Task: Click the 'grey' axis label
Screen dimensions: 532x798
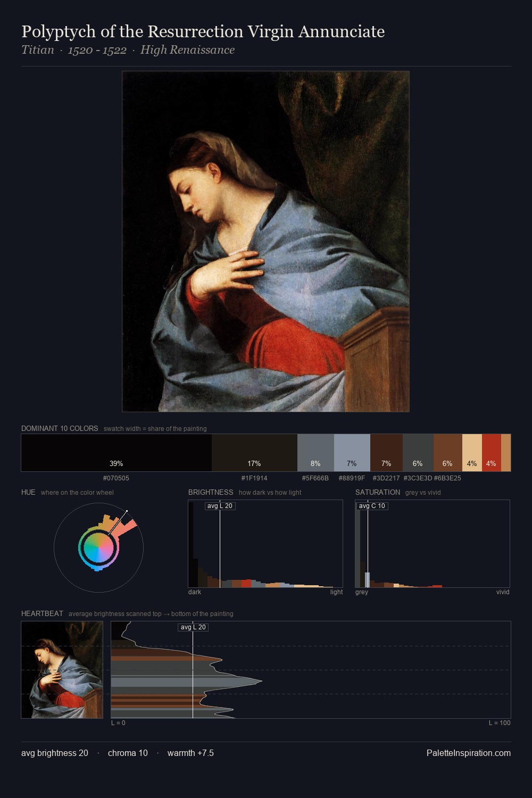Action: click(x=362, y=592)
